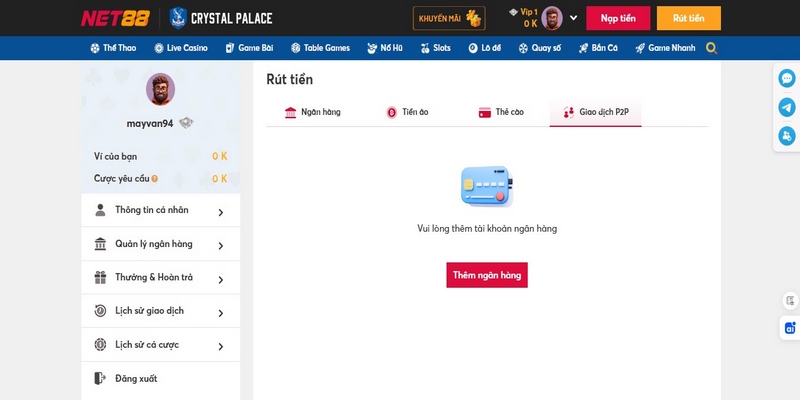
Task: Open the Telegram support icon
Action: [x=787, y=108]
